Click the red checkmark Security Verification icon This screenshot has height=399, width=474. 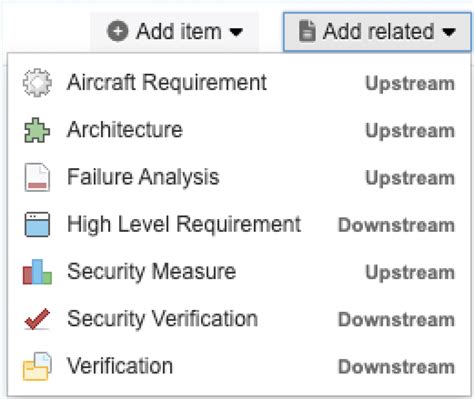(37, 319)
